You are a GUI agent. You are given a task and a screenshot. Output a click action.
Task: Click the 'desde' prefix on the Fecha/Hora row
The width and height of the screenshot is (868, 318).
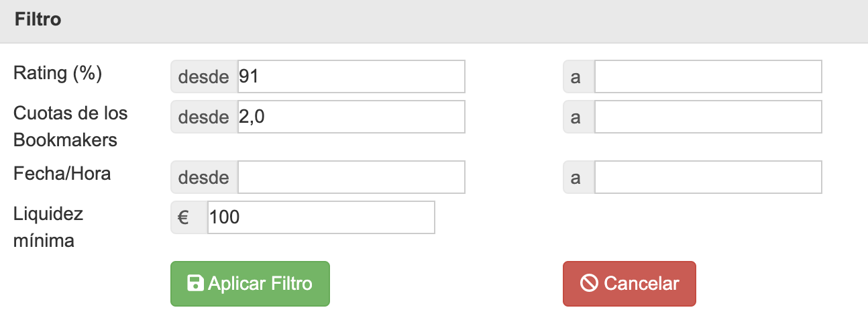pos(203,177)
